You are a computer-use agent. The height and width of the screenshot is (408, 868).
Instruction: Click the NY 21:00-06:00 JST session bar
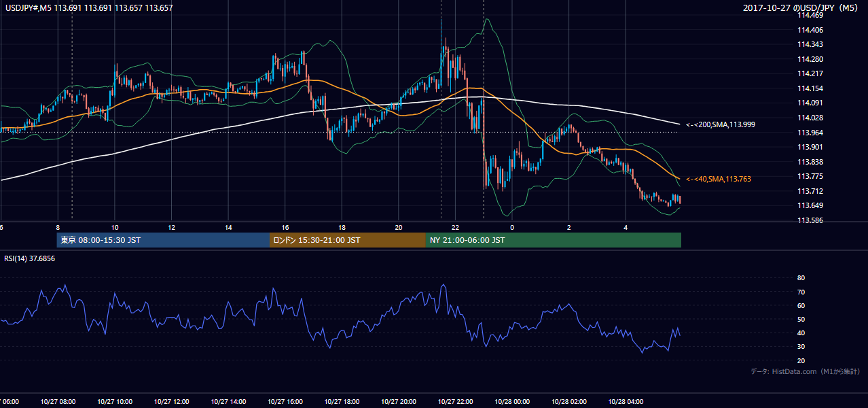click(x=554, y=240)
